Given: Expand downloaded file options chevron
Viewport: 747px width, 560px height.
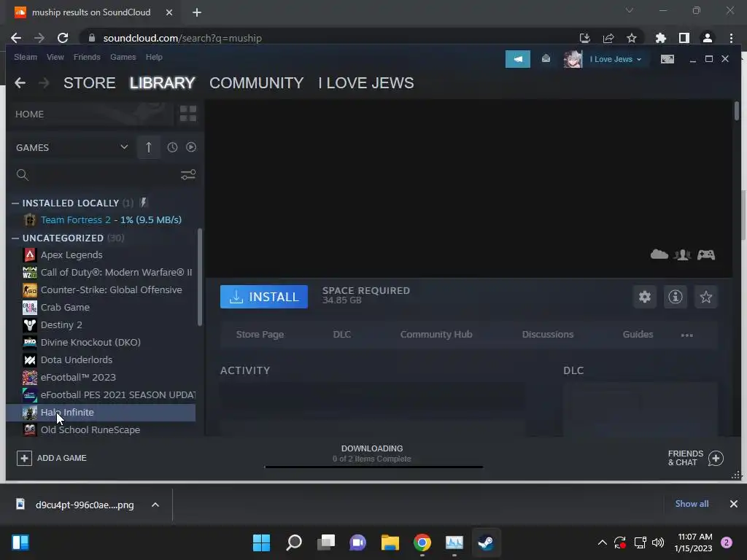Looking at the screenshot, I should 155,505.
